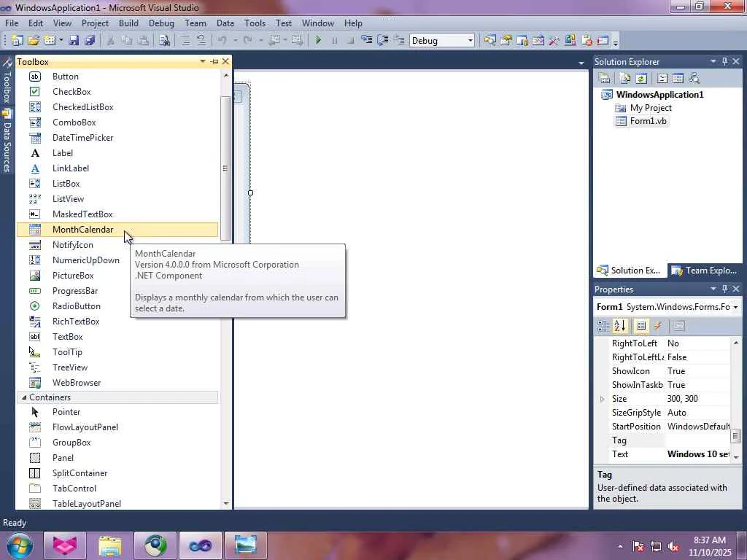Open the Data Sources side tab
The image size is (747, 560).
tap(7, 141)
